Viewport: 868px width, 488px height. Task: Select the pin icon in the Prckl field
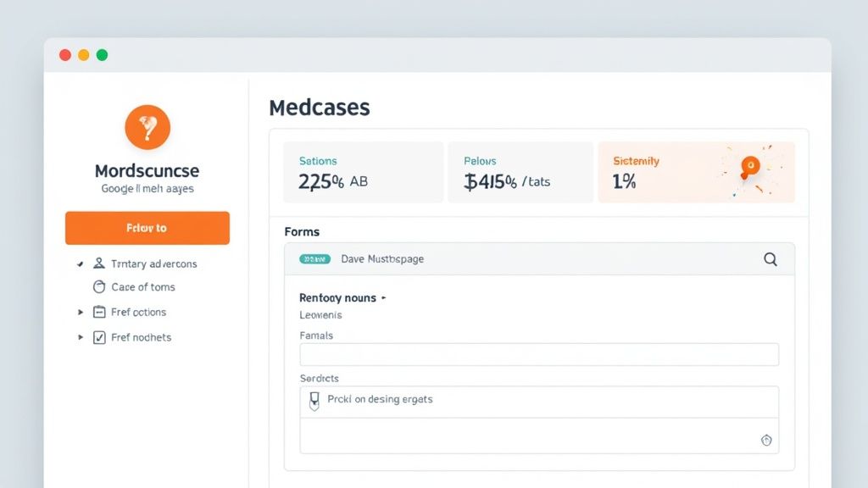coord(313,399)
